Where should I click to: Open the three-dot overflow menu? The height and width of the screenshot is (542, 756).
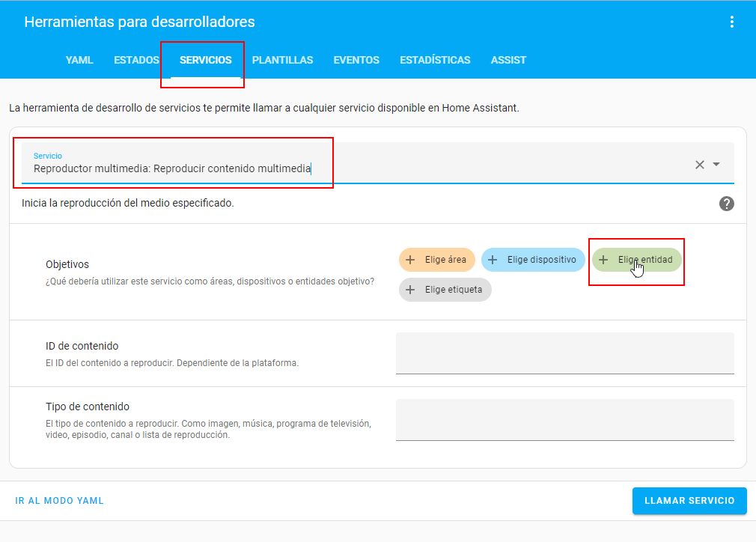coord(732,22)
